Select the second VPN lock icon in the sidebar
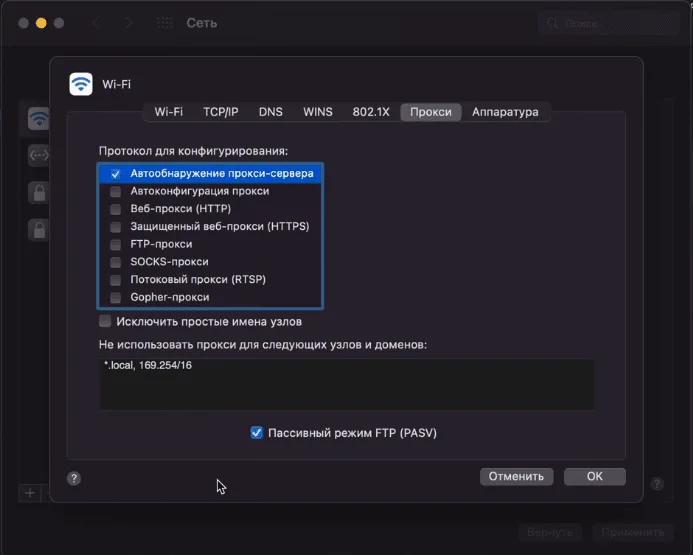693x555 pixels. click(x=39, y=230)
